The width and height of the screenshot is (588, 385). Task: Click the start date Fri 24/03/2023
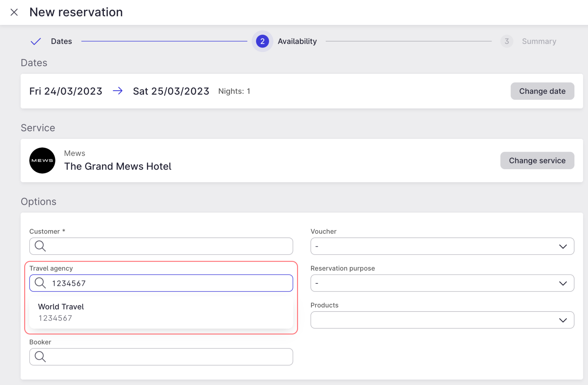click(66, 91)
